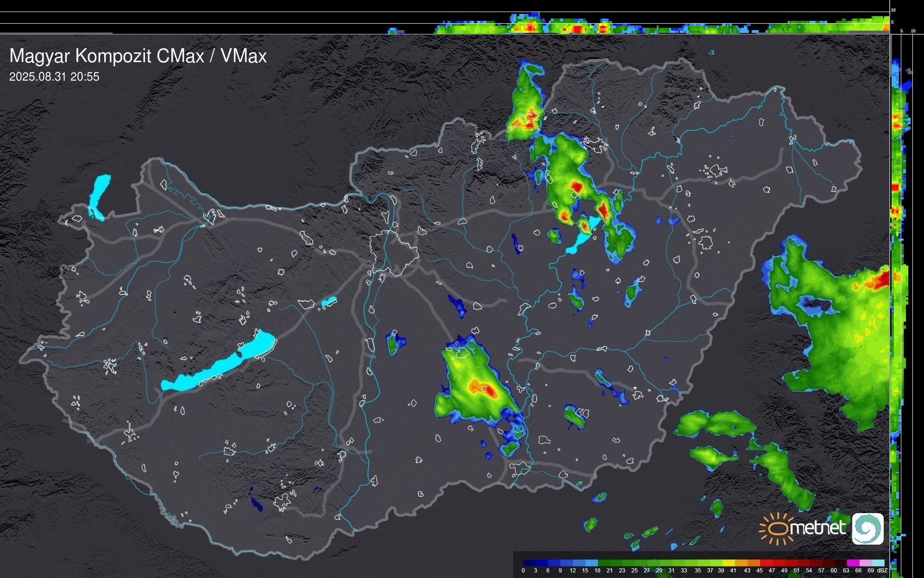The width and height of the screenshot is (924, 578).
Task: Click the dBZ unit label in legend
Action: (x=882, y=571)
